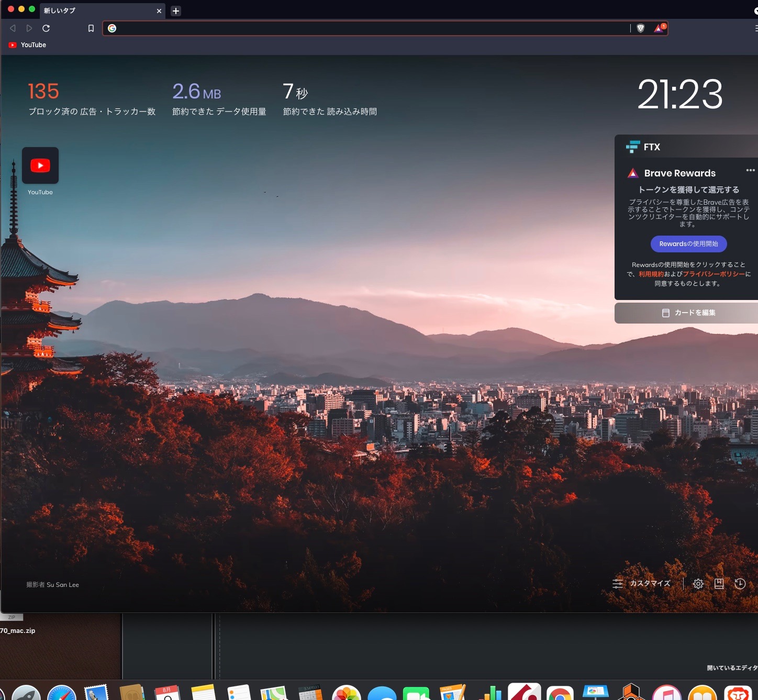Open the カスタマイズ customize panel
The image size is (758, 700).
click(642, 584)
